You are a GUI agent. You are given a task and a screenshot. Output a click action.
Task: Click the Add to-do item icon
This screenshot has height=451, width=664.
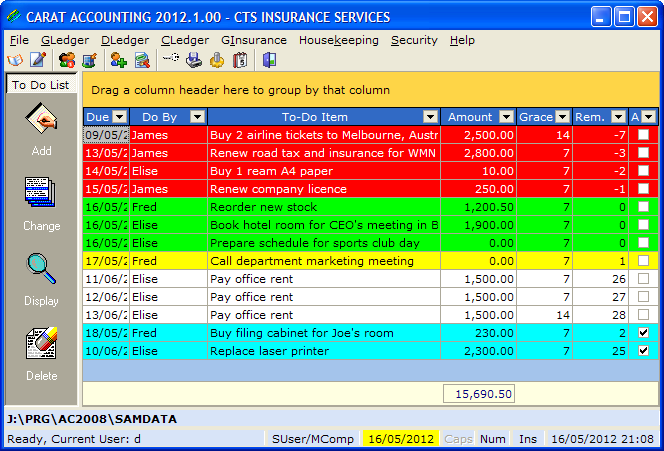[x=41, y=118]
